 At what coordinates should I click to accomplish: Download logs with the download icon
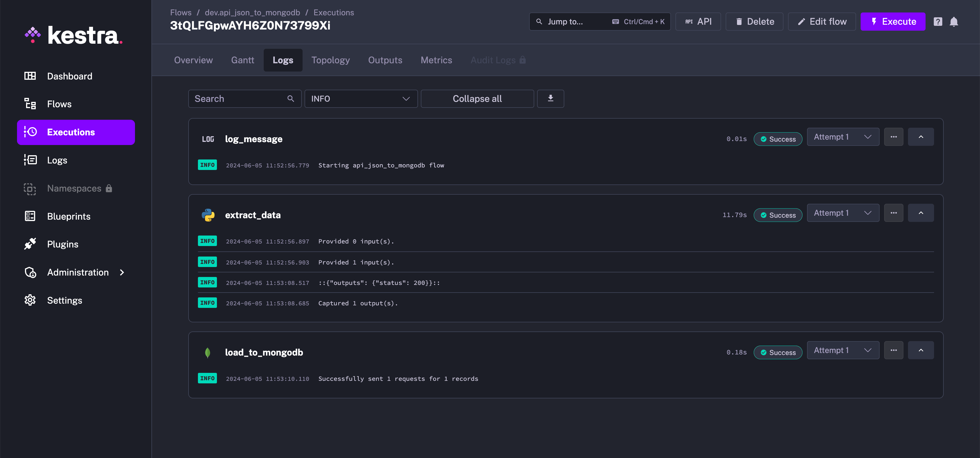click(550, 98)
